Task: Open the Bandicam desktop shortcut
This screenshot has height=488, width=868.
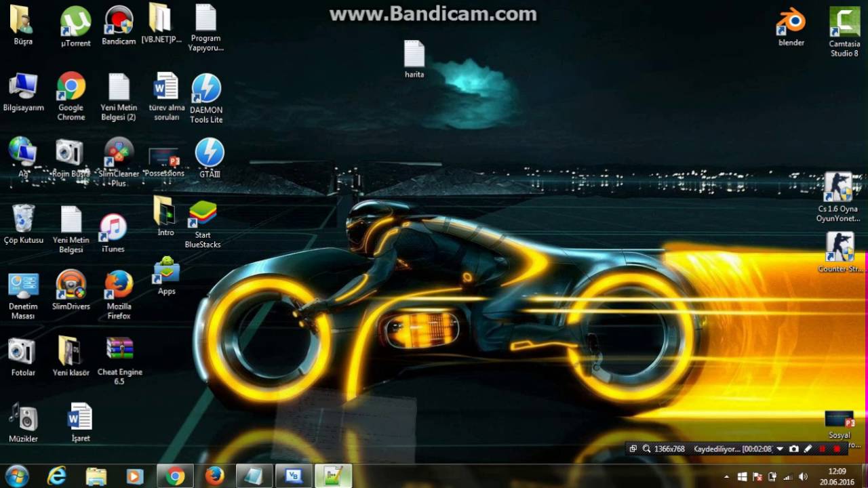Action: click(119, 26)
